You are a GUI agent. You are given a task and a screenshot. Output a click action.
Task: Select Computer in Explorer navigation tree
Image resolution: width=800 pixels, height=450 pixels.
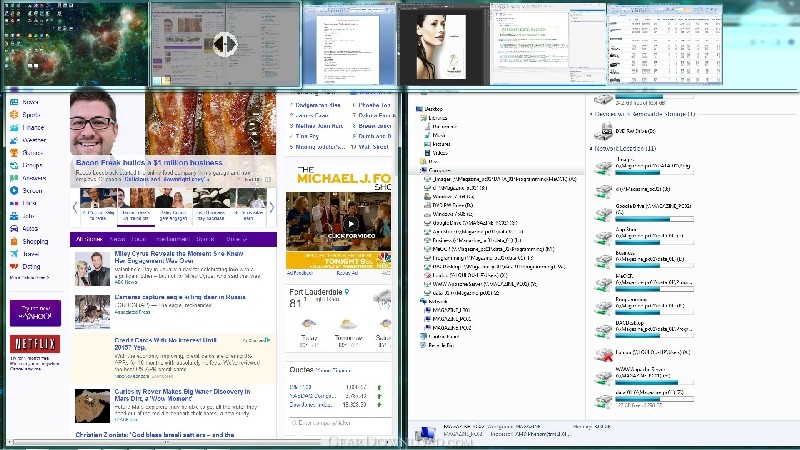click(x=435, y=170)
